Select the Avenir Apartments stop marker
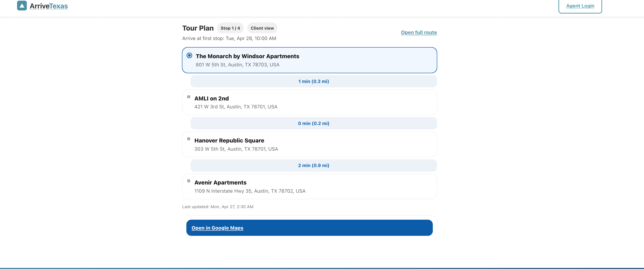 pos(189,181)
